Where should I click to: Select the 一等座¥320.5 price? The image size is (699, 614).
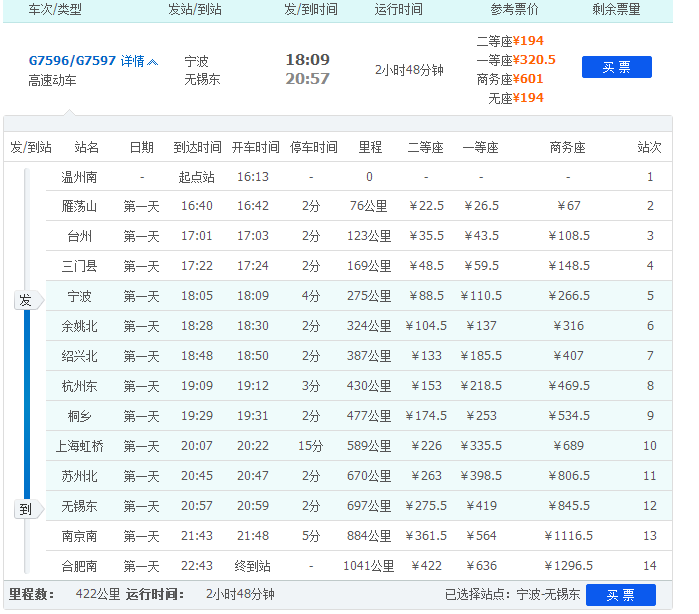[516, 60]
